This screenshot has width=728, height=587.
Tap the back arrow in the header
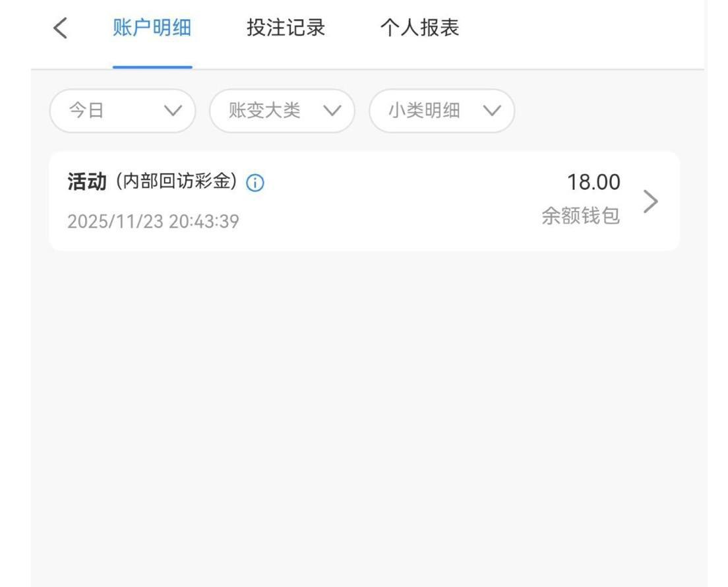[60, 28]
